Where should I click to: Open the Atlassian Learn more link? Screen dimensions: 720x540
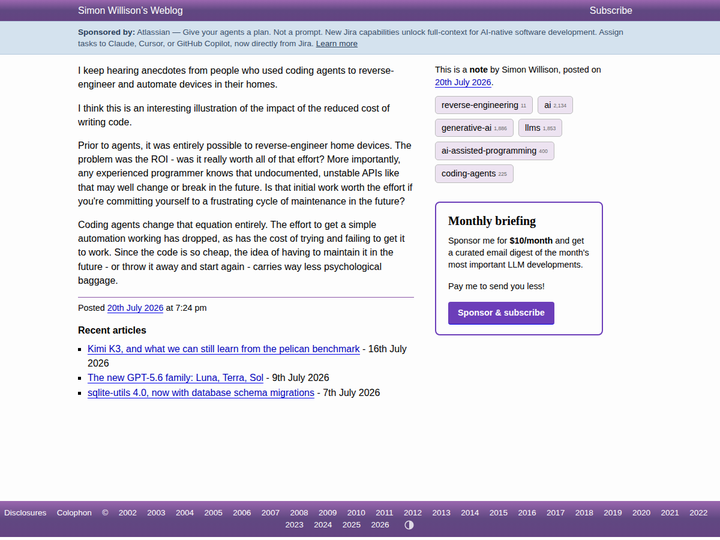coord(337,44)
